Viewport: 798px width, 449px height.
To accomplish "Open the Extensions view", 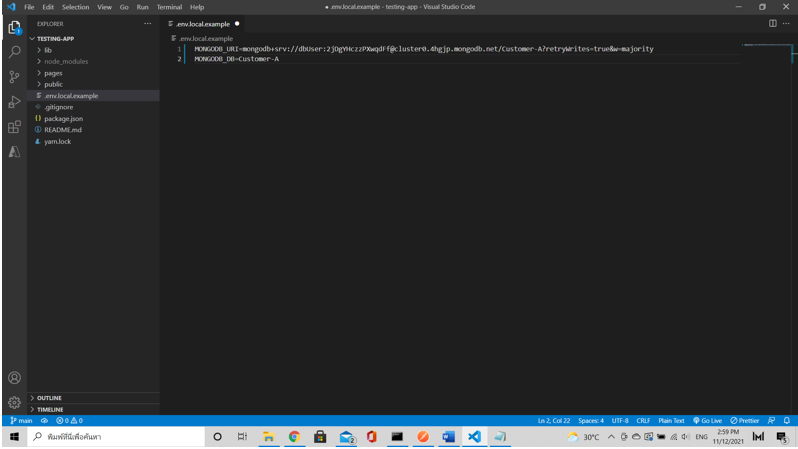I will tap(14, 127).
